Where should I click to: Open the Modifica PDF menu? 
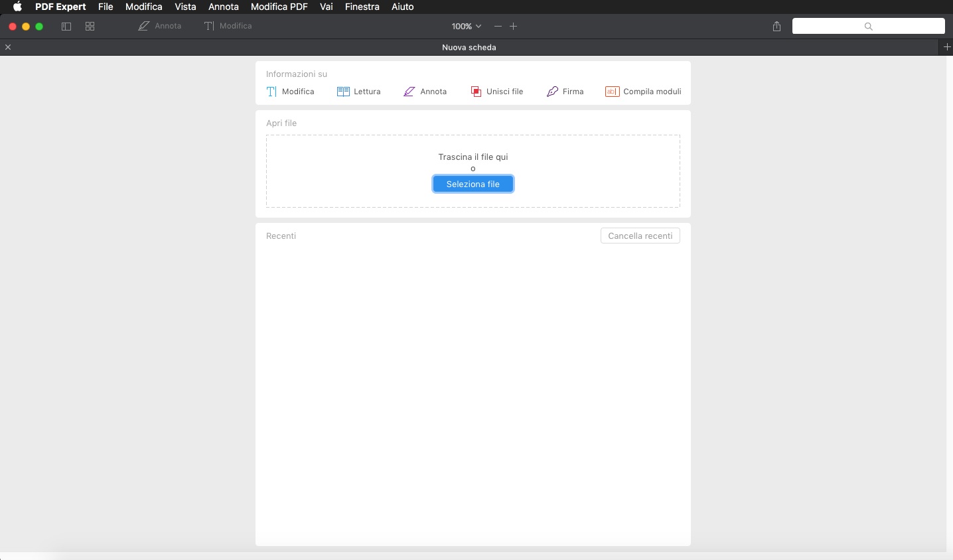[279, 7]
